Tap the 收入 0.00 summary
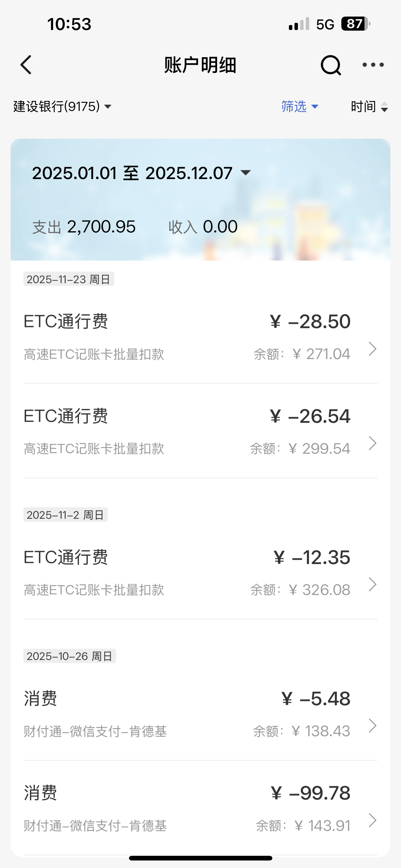The width and height of the screenshot is (401, 868). [203, 227]
